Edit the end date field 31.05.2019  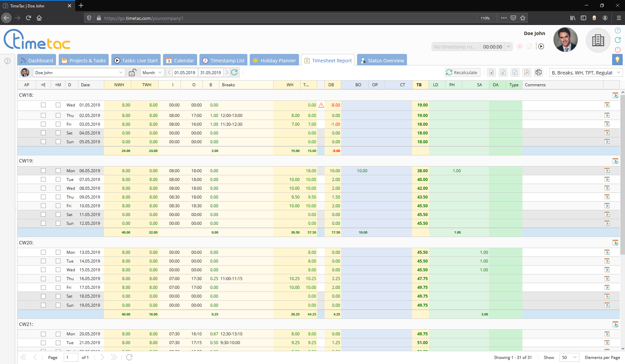(x=211, y=72)
